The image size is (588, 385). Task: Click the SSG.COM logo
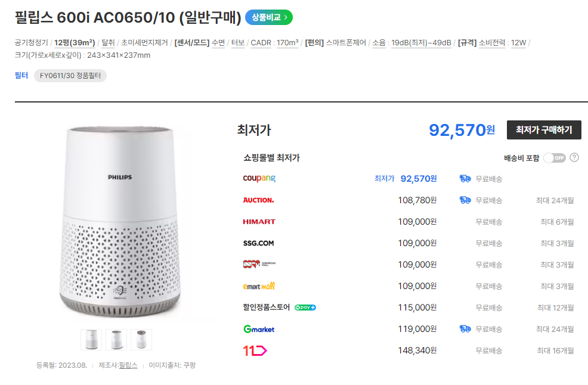258,243
